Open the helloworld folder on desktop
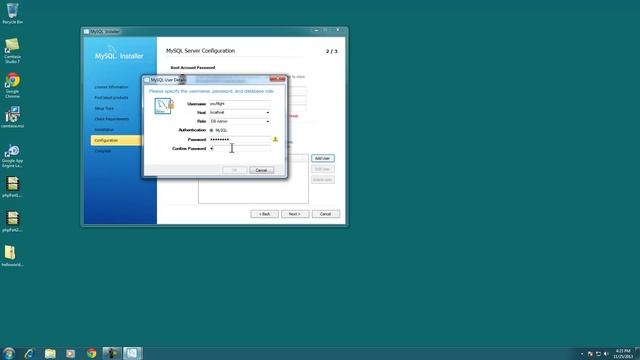 point(12,256)
